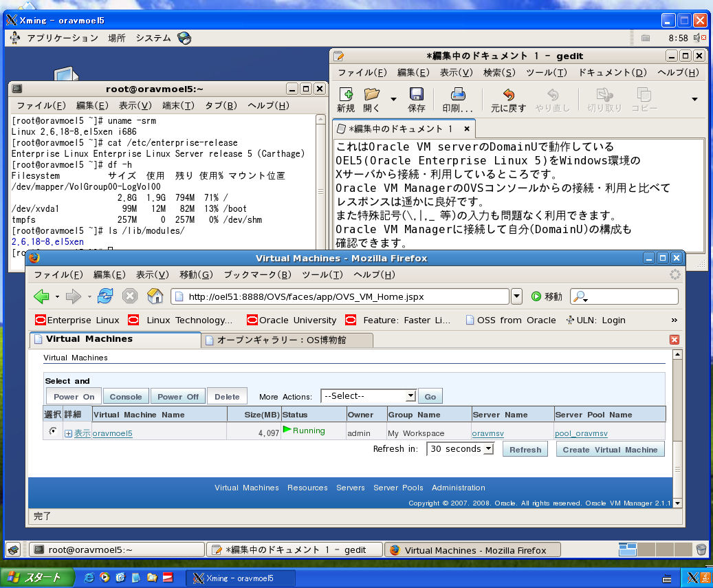The image size is (713, 588).
Task: Open the gedit 検索 menu
Action: (499, 72)
